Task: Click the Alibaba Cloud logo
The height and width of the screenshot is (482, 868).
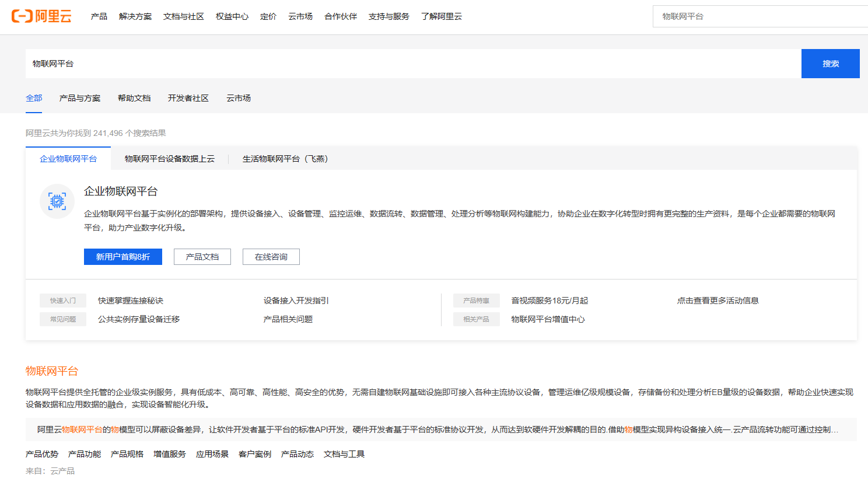Action: click(x=41, y=16)
